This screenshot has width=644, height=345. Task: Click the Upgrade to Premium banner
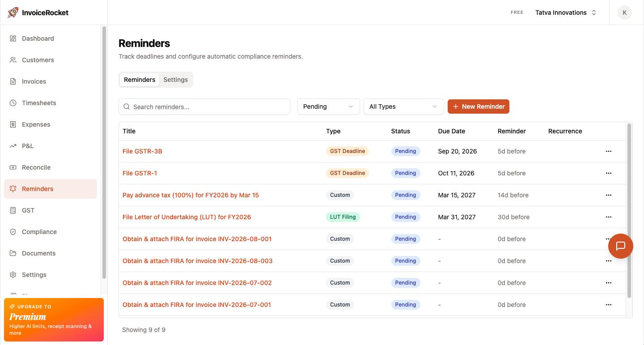(x=54, y=320)
